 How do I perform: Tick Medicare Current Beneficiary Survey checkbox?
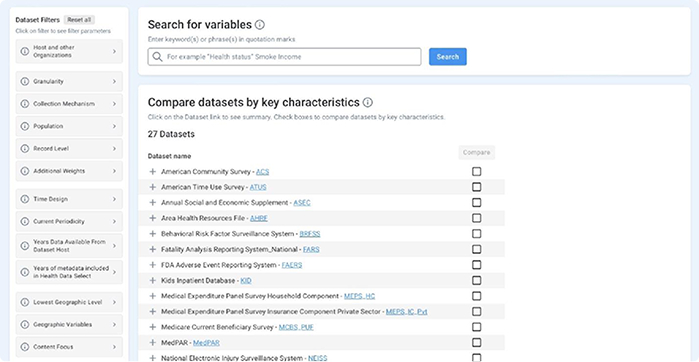pyautogui.click(x=477, y=327)
